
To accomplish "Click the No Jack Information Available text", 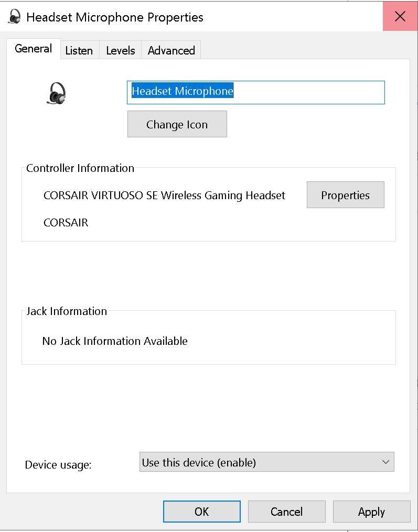I will tap(115, 341).
